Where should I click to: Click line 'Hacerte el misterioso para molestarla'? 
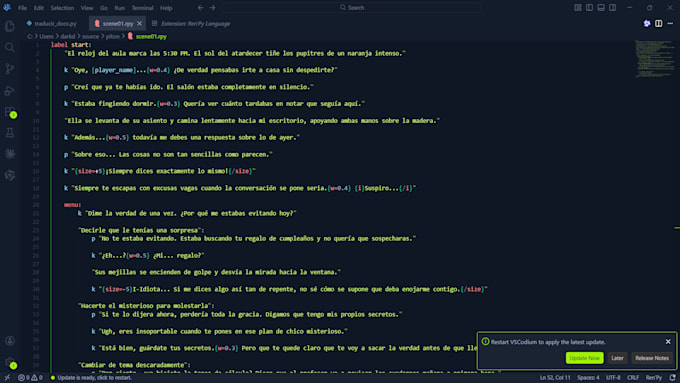click(146, 306)
